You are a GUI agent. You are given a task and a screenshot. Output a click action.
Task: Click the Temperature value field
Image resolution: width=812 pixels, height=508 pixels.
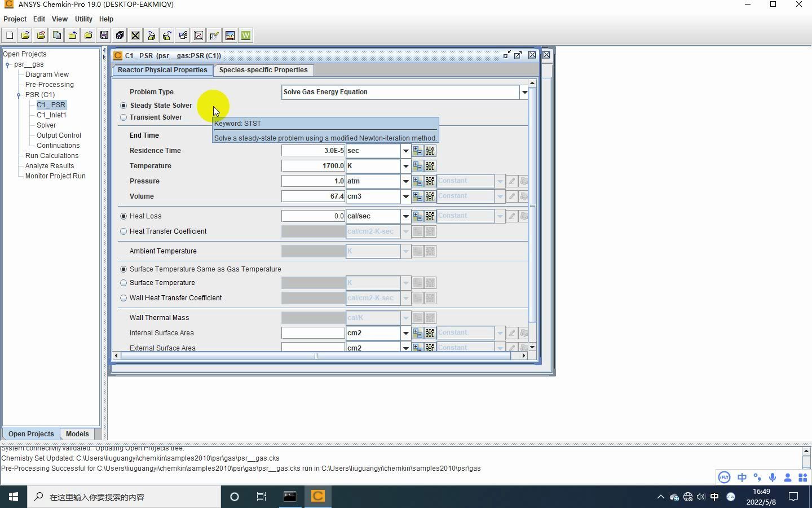[x=313, y=166]
